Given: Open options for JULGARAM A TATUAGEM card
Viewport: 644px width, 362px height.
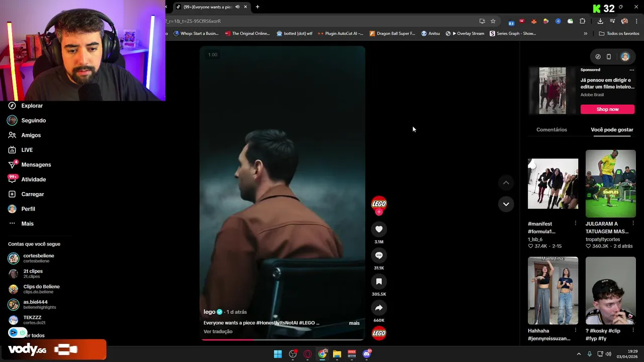Looking at the screenshot, I should (633, 223).
